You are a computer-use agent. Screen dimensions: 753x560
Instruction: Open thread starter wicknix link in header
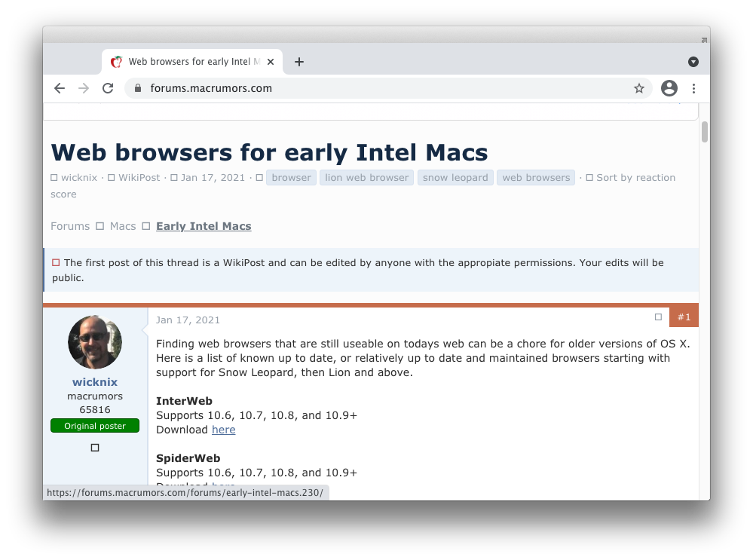[x=79, y=178]
